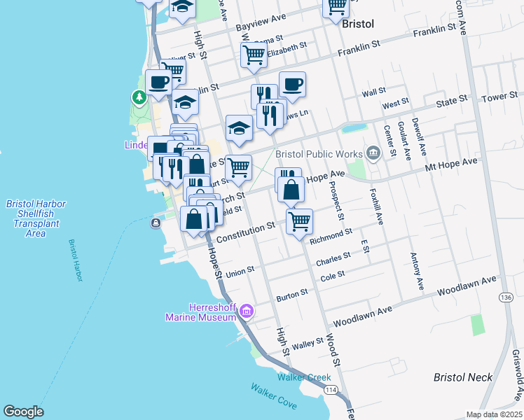Click the Herreshoff Marine Museum label
524x420 pixels.
click(201, 312)
